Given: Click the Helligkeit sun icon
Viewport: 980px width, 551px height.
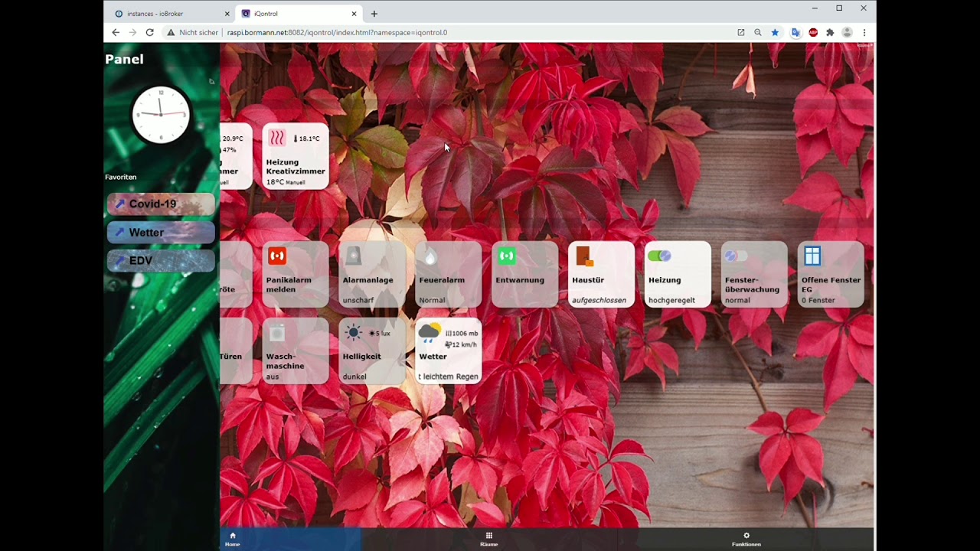Looking at the screenshot, I should tap(353, 332).
